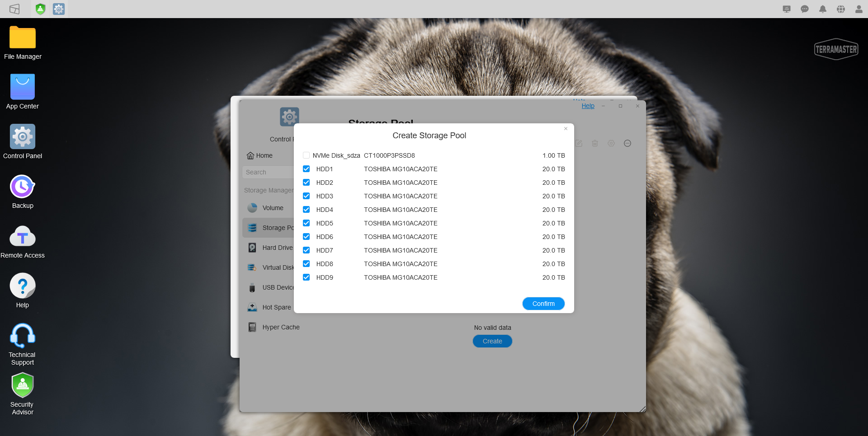Viewport: 868px width, 436px height.
Task: Open Hyper Cache in the sidebar
Action: pos(274,327)
